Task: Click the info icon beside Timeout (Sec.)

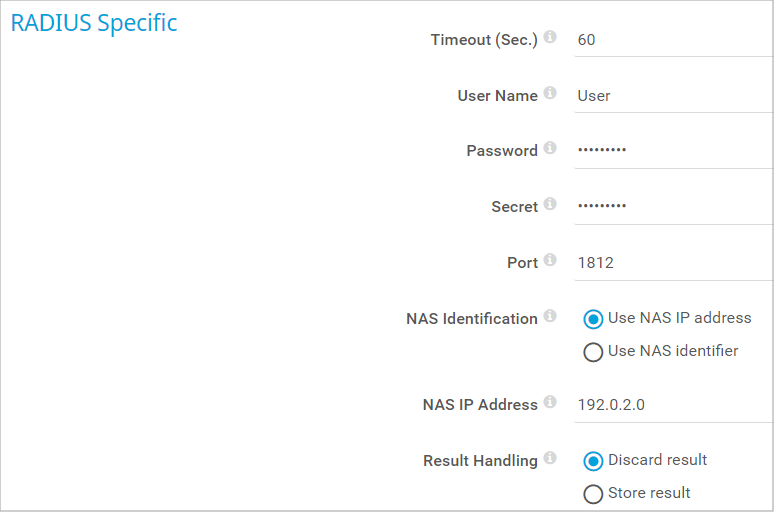Action: coord(550,38)
